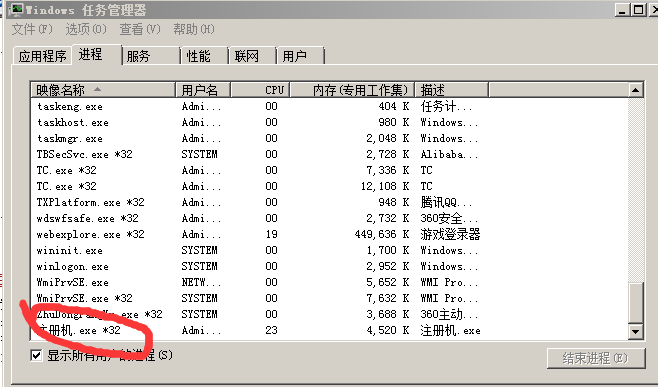Screen dimensions: 658x387
Task: Select the taskeng.exe process row
Action: [329, 106]
